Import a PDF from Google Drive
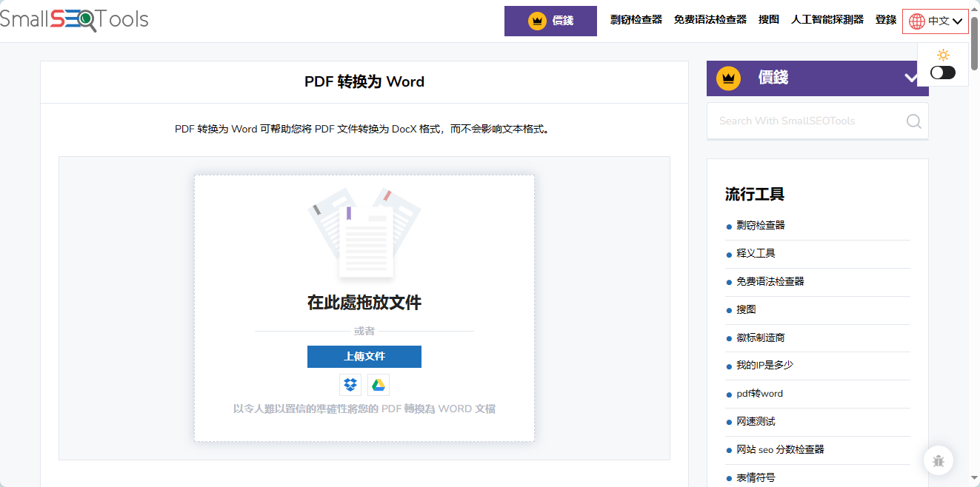The height and width of the screenshot is (487, 980). [x=378, y=385]
